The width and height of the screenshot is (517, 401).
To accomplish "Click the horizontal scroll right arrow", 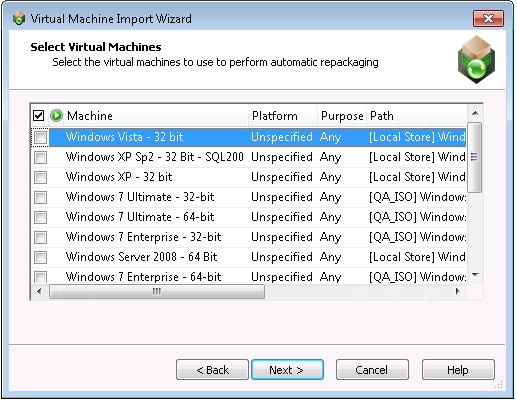I will 458,292.
